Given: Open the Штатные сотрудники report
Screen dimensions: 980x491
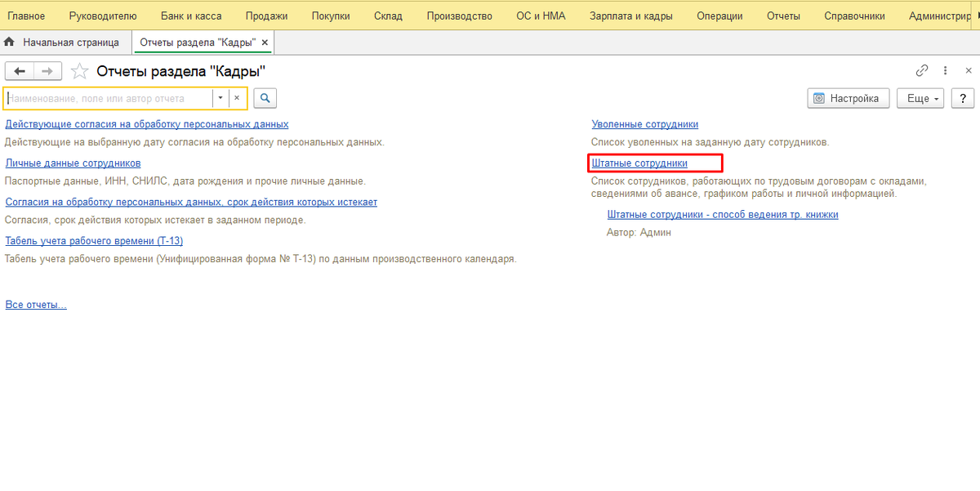Looking at the screenshot, I should click(x=639, y=163).
